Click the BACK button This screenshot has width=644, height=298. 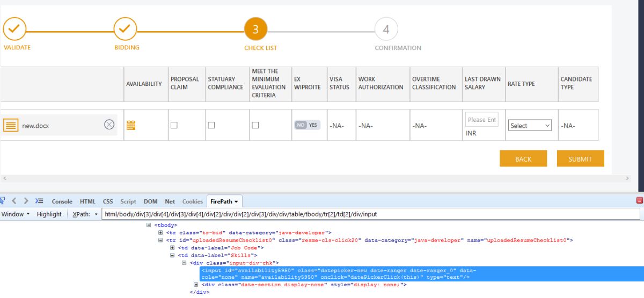tap(523, 158)
